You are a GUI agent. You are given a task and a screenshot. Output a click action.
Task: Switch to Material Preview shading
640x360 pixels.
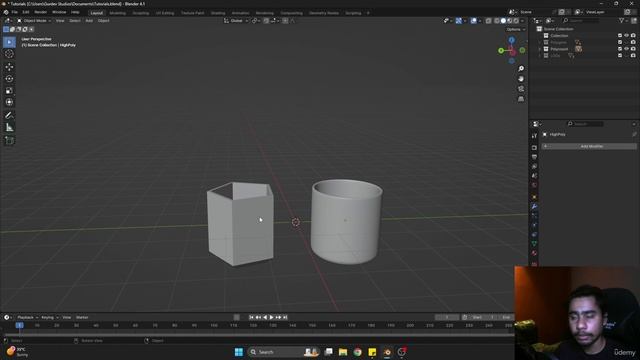510,21
